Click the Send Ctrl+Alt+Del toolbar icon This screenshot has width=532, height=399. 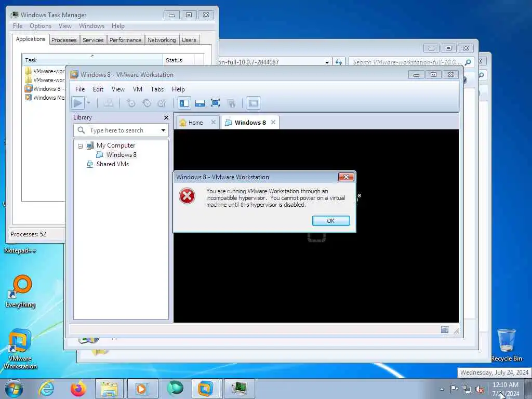coord(108,103)
